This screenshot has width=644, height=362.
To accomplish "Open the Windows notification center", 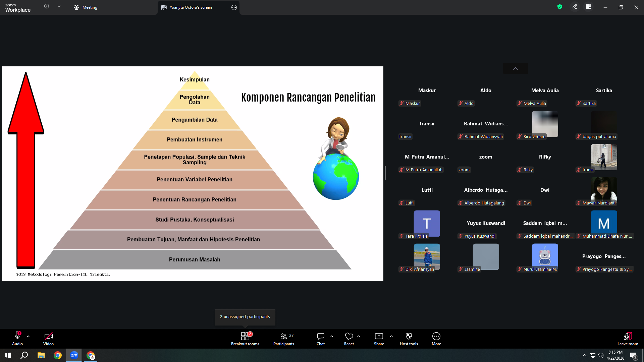I will [x=633, y=355].
